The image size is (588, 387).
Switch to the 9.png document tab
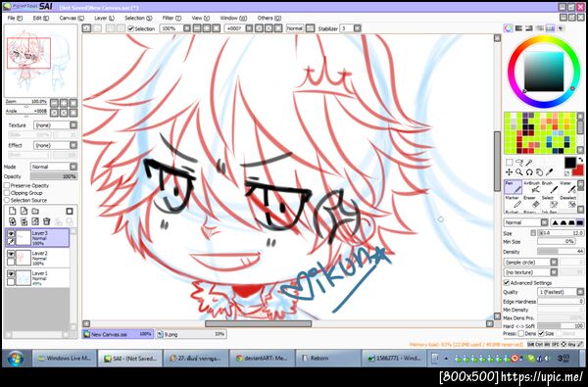click(x=191, y=334)
